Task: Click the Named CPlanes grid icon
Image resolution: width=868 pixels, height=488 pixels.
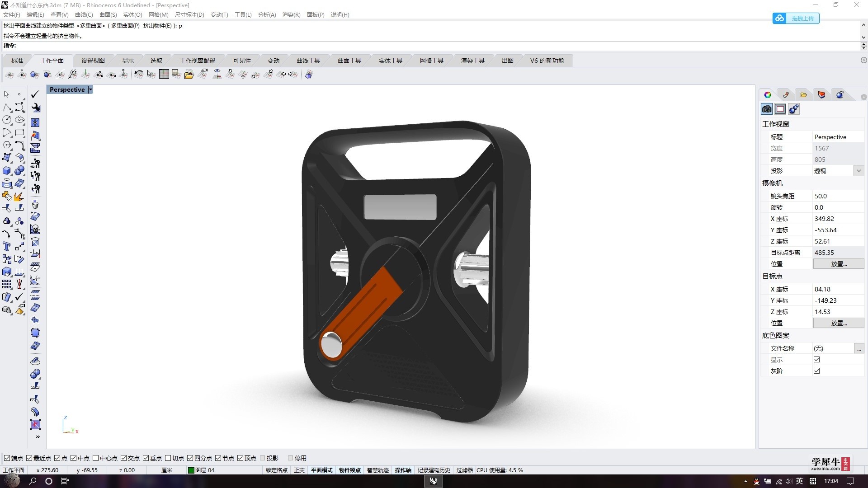Action: [x=164, y=74]
